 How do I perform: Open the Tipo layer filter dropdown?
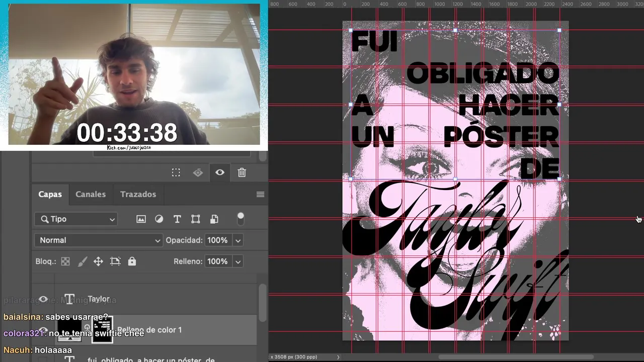coord(76,219)
